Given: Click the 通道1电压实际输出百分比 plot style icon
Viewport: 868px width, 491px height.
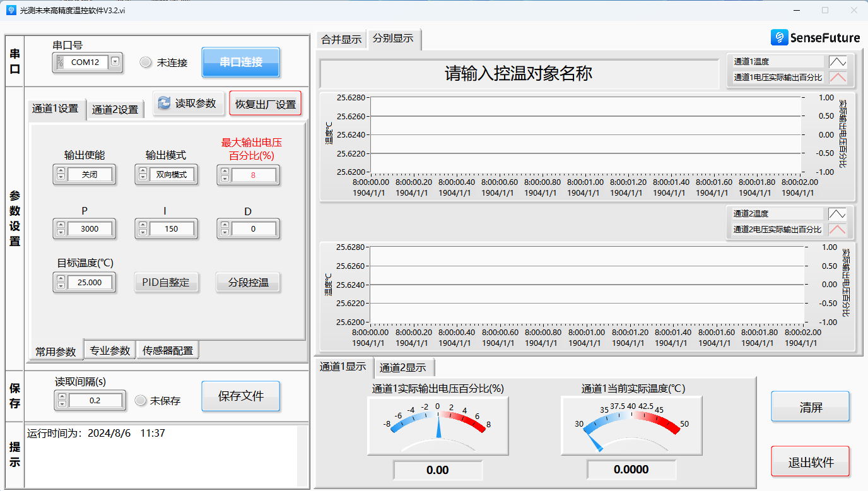Looking at the screenshot, I should [x=838, y=78].
